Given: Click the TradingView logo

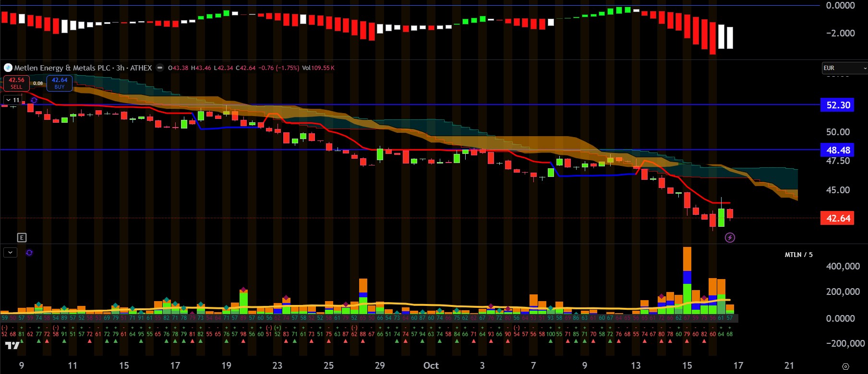Looking at the screenshot, I should click(x=12, y=345).
